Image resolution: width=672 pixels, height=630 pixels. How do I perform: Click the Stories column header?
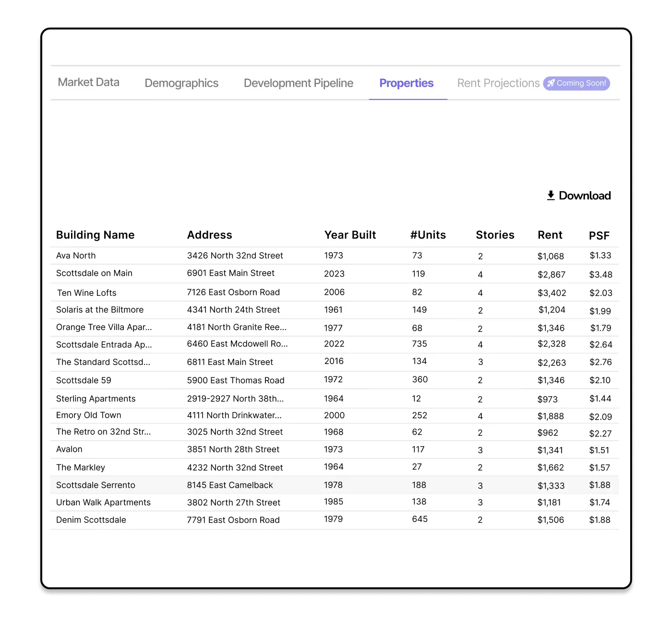[x=495, y=235]
